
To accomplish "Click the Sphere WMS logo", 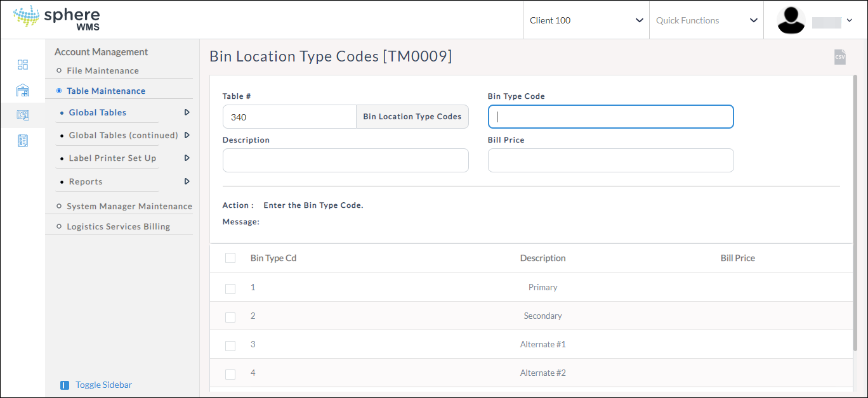I will (x=56, y=18).
